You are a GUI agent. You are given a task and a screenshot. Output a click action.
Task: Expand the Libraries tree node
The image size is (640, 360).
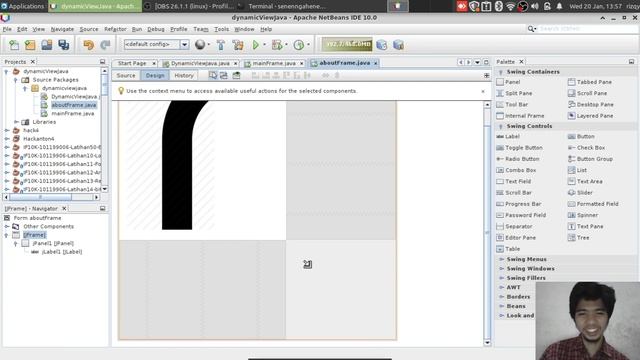[16, 122]
